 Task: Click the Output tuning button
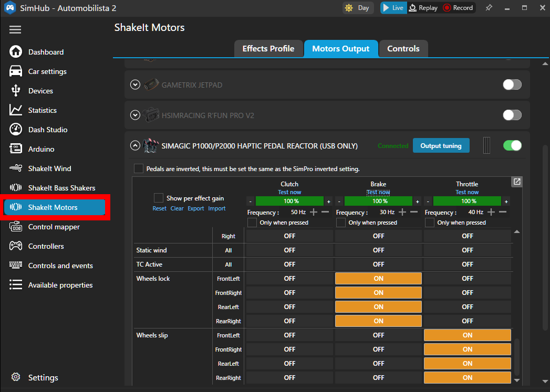[x=441, y=145]
